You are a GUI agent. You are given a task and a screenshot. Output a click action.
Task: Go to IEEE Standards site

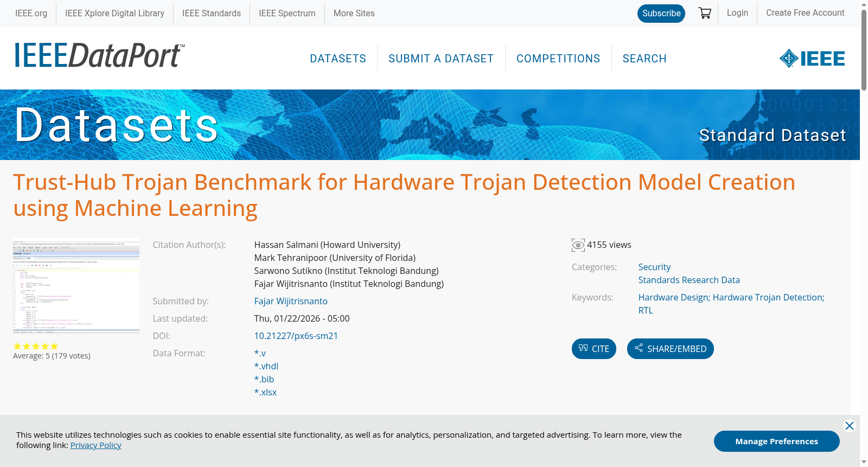click(212, 13)
